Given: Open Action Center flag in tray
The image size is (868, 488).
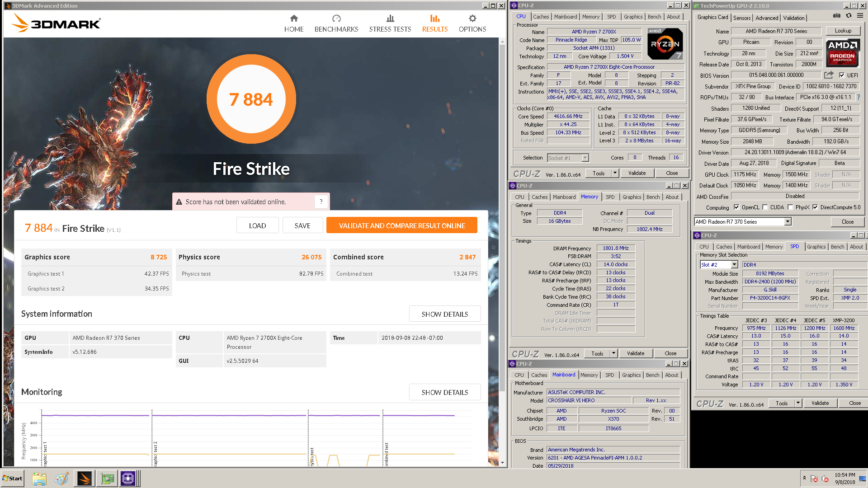Looking at the screenshot, I should [814, 479].
